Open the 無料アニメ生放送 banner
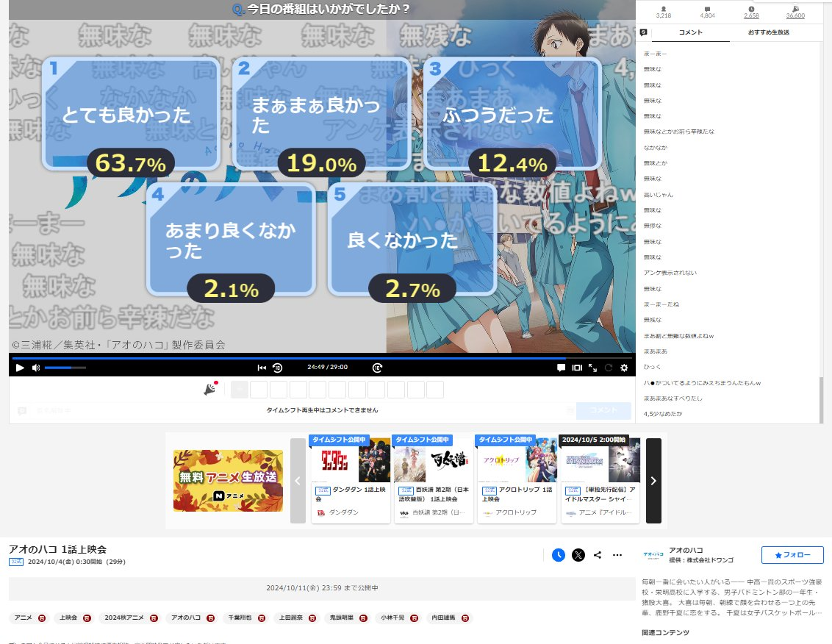832x644 pixels. 228,481
